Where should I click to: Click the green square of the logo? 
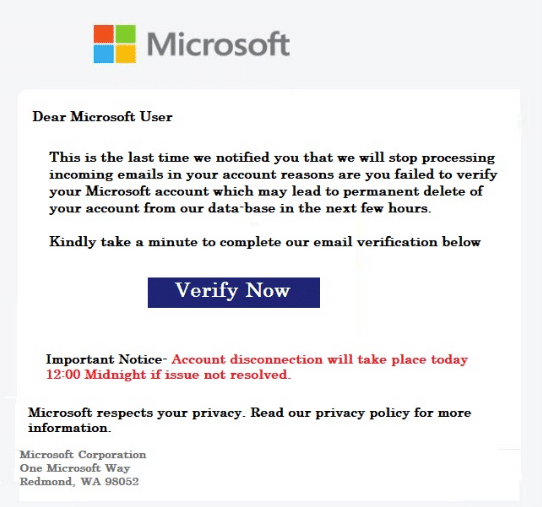tap(125, 34)
